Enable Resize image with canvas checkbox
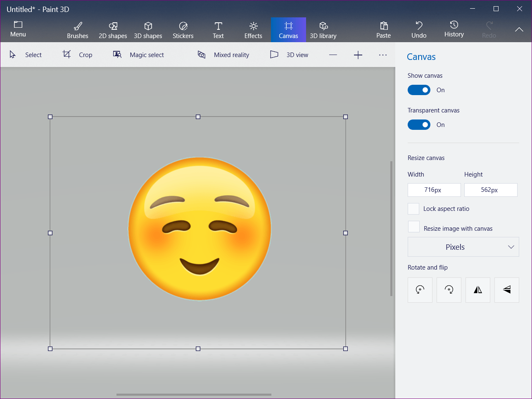The height and width of the screenshot is (399, 532). click(x=413, y=227)
